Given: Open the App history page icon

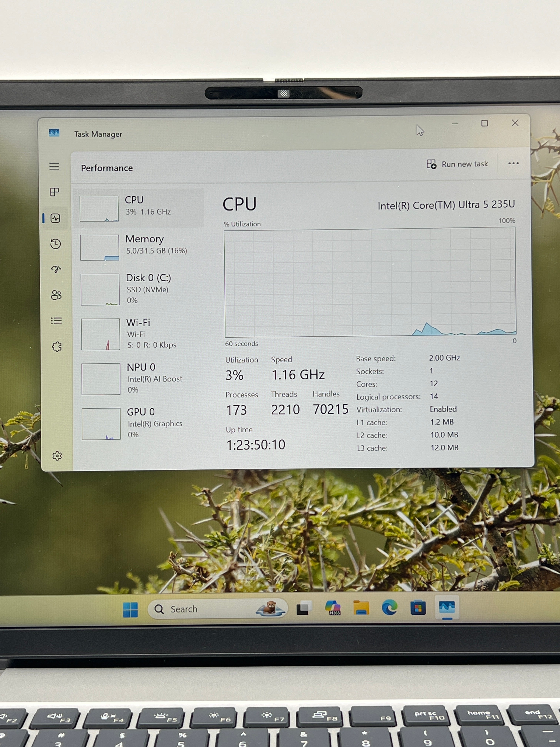Looking at the screenshot, I should [x=56, y=243].
